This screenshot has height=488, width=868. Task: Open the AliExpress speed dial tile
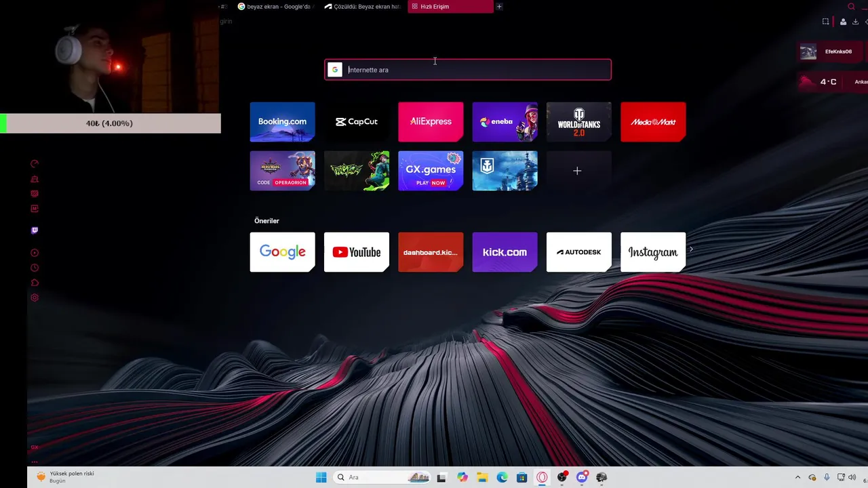tap(431, 122)
